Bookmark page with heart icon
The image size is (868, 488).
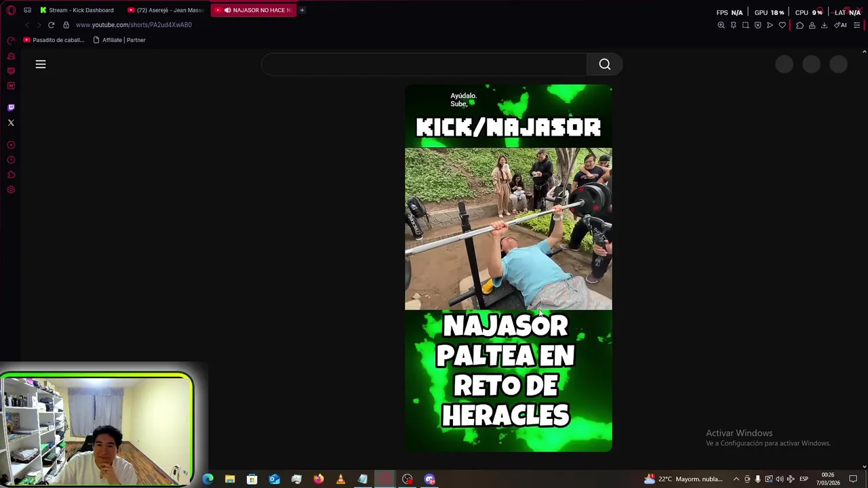pos(782,25)
